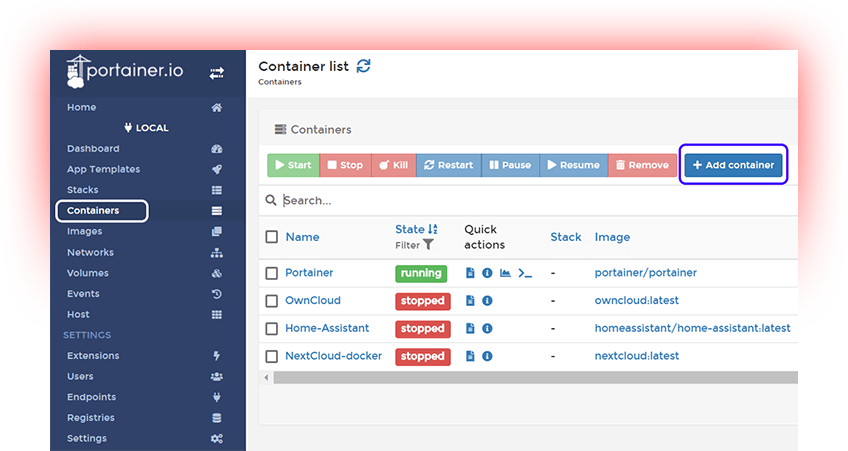
Task: Refresh the container list with reload icon
Action: 363,66
